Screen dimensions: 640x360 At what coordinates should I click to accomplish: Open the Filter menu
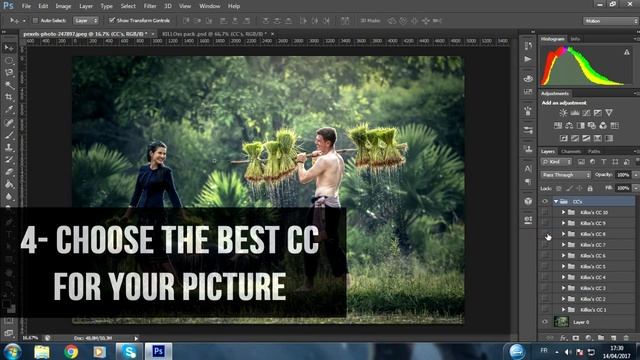point(150,6)
